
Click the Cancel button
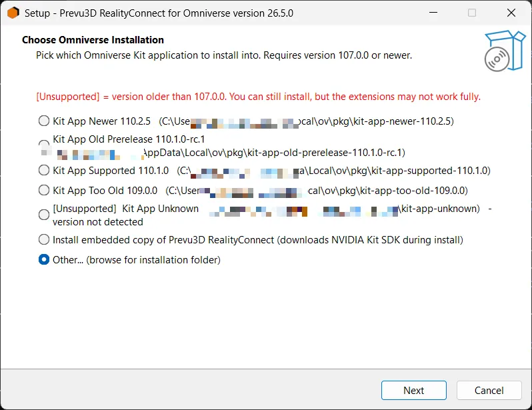[x=489, y=390]
